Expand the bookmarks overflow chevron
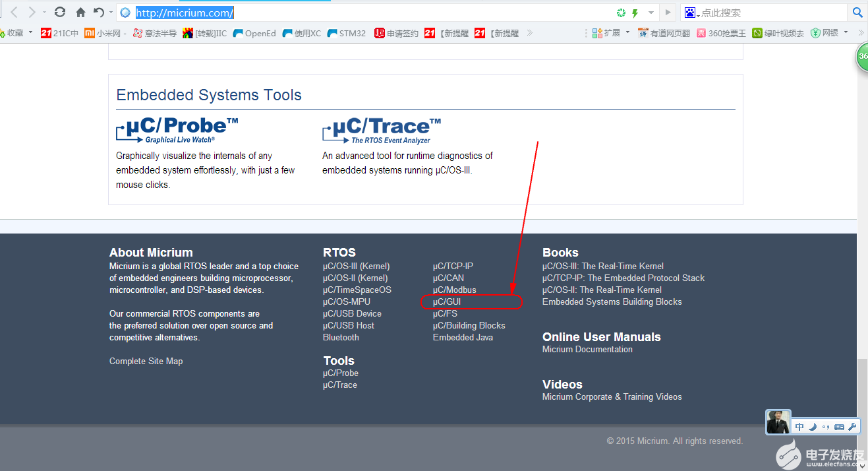Viewport: 868px width, 471px height. 529,32
